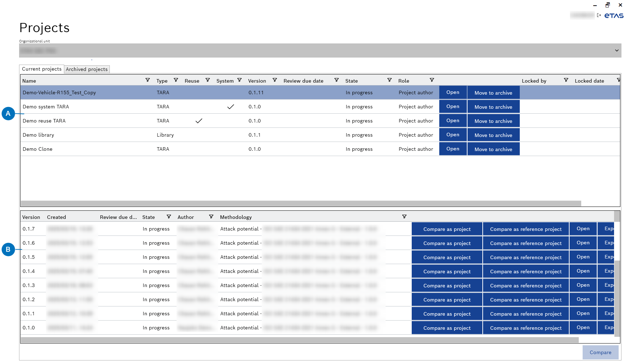Compare version 0.1.7 as project
The width and height of the screenshot is (625, 364).
point(447,229)
